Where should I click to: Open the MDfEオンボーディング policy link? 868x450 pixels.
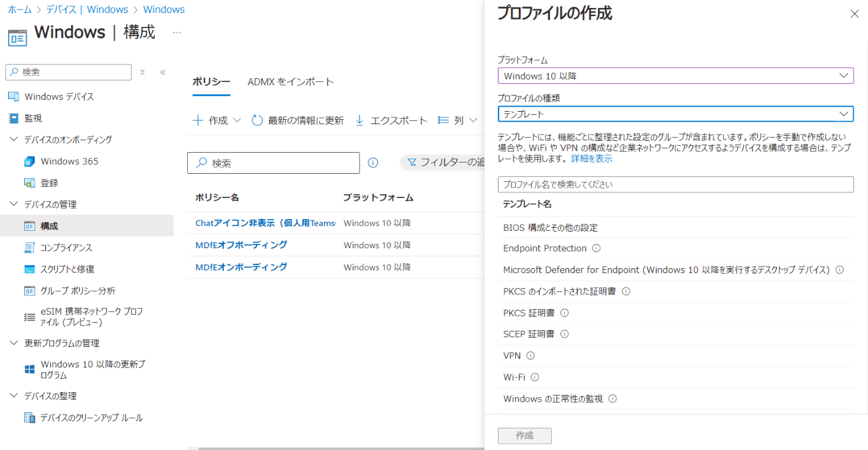pos(241,267)
